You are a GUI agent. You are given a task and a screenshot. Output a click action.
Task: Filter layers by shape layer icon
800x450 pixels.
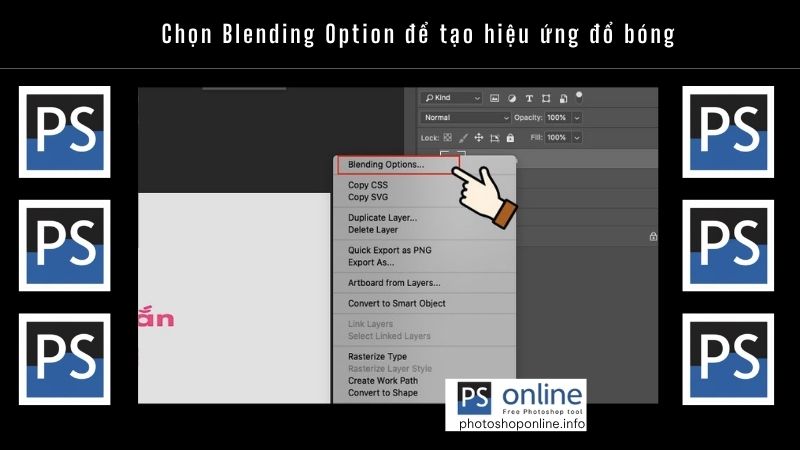pos(546,98)
